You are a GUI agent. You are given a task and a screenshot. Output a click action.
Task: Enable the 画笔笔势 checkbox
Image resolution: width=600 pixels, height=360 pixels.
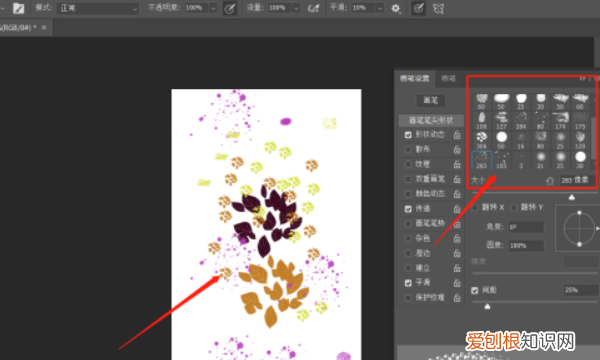tap(408, 224)
